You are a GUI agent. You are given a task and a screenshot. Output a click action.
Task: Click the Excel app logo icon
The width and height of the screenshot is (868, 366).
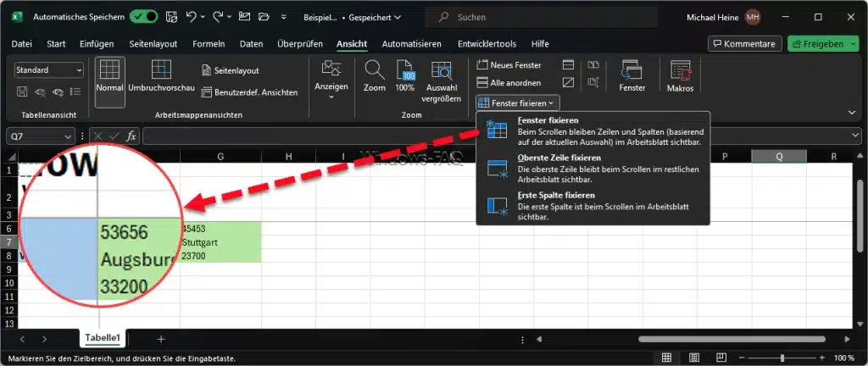(17, 17)
